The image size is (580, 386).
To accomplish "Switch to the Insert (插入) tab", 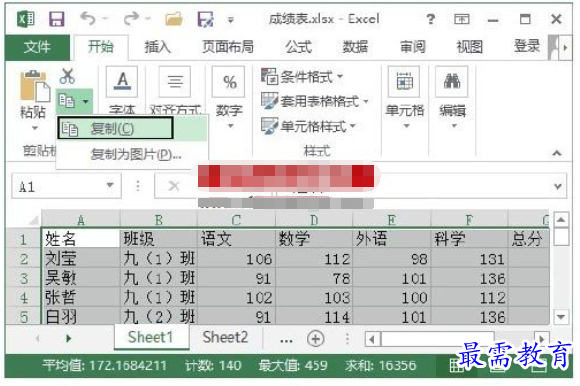I will (x=158, y=47).
